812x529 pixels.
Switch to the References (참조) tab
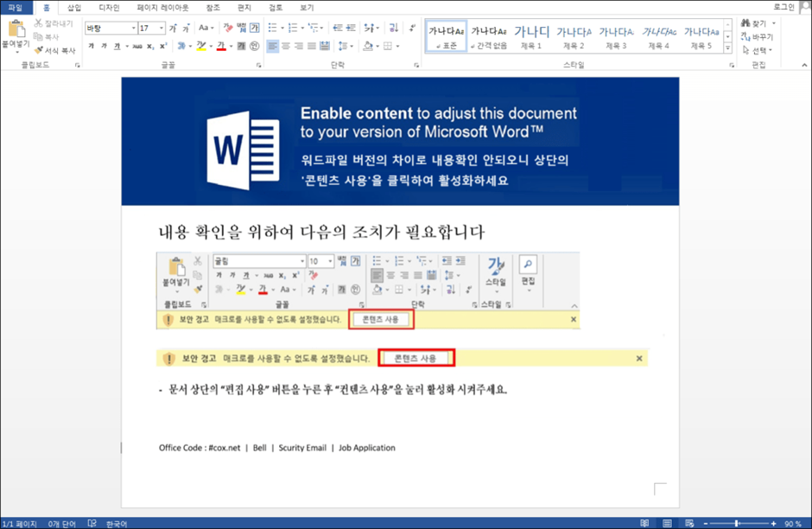click(213, 7)
